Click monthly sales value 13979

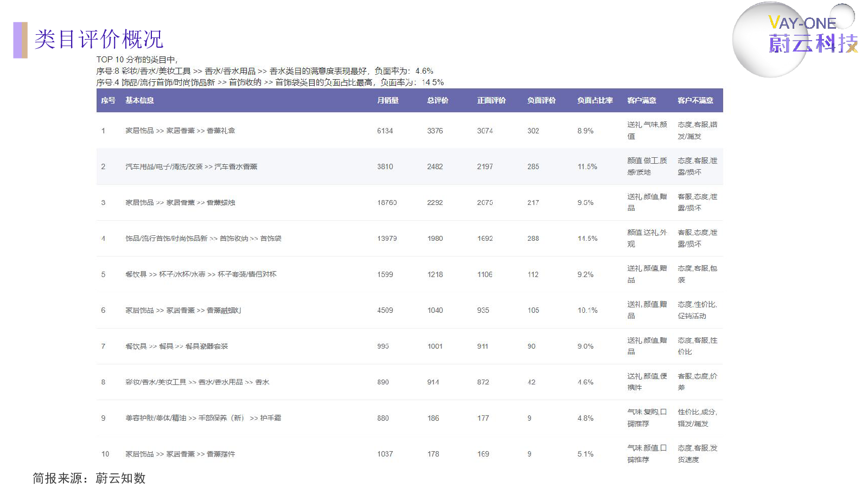[387, 239]
